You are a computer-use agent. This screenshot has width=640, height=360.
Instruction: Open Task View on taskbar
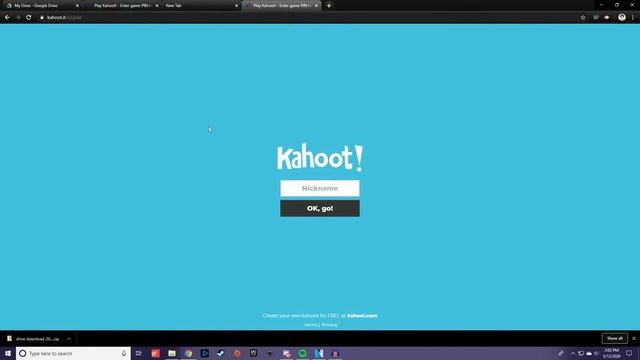[x=139, y=353]
